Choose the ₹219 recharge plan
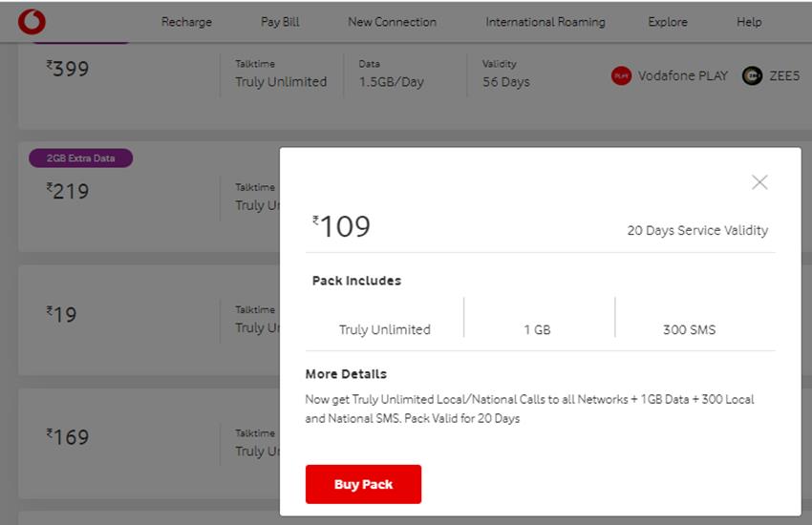This screenshot has width=812, height=525. pyautogui.click(x=68, y=192)
